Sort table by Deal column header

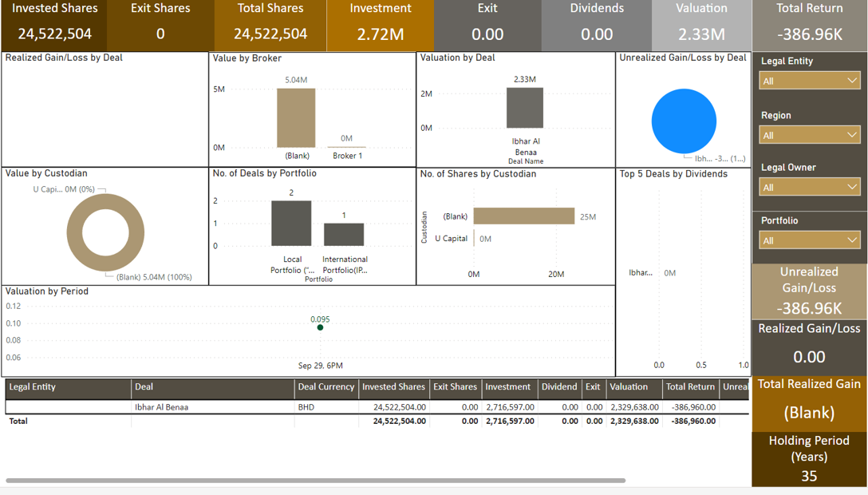coord(144,387)
